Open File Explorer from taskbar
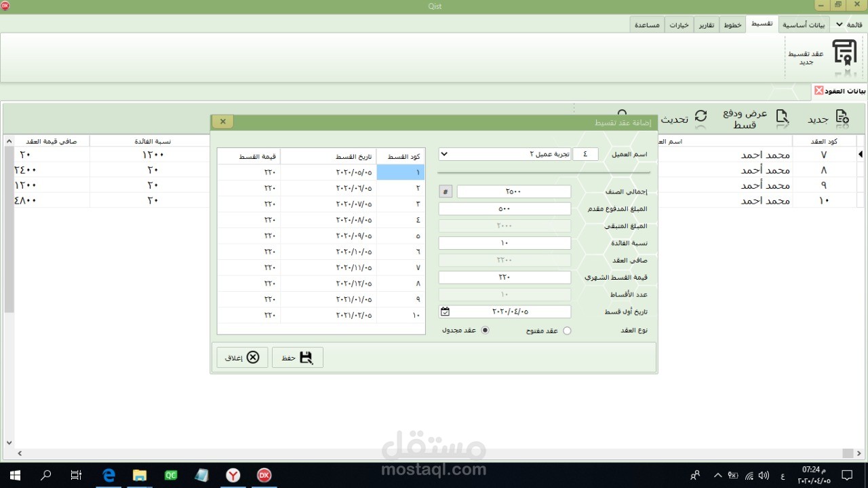 (140, 475)
